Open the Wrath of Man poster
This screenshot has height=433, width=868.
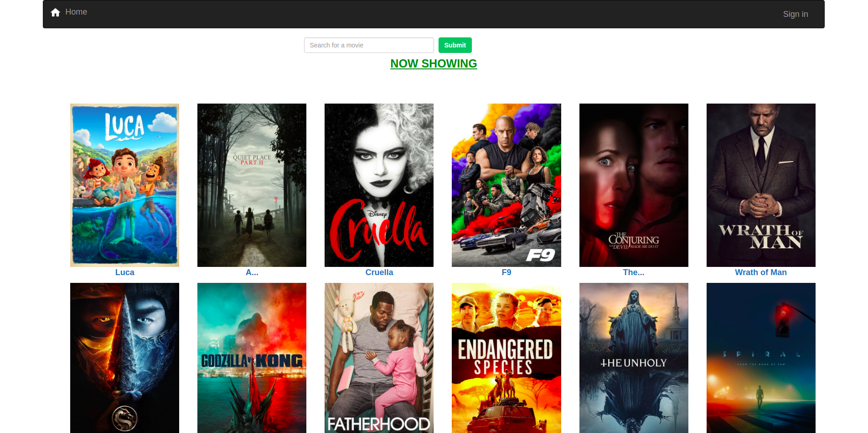point(761,185)
